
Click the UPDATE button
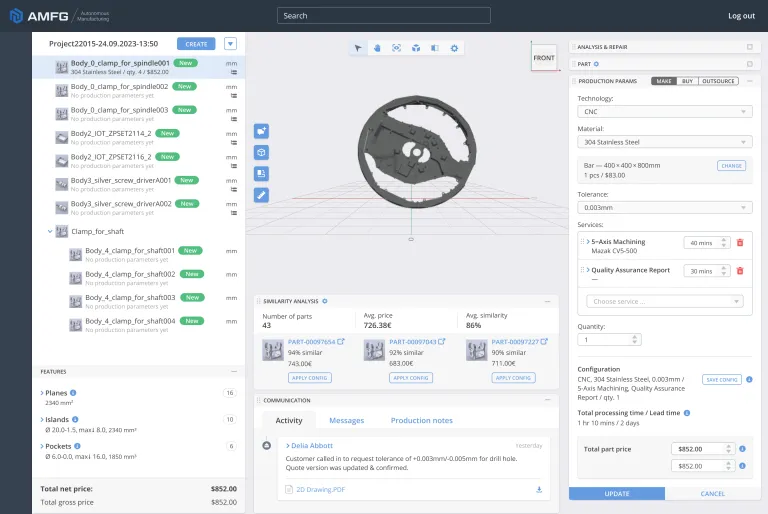click(617, 493)
